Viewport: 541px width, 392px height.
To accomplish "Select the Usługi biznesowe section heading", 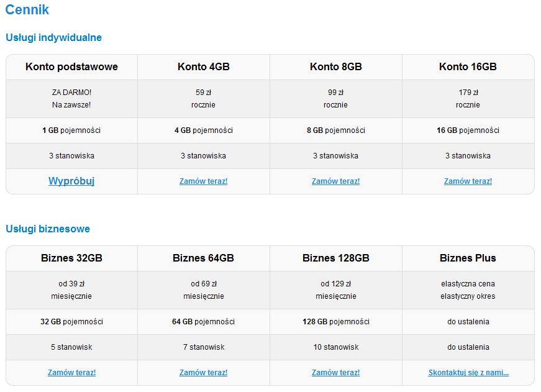I will [48, 229].
